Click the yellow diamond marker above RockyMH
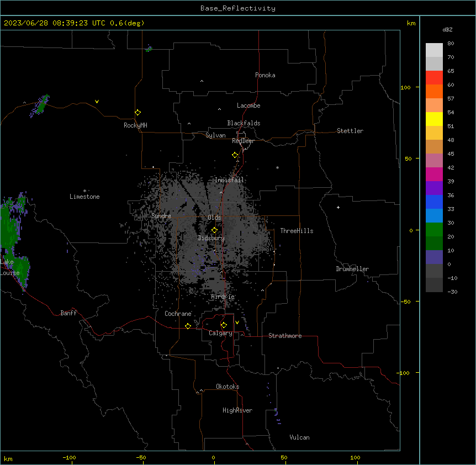Image resolution: width=476 pixels, height=465 pixels. (x=138, y=113)
